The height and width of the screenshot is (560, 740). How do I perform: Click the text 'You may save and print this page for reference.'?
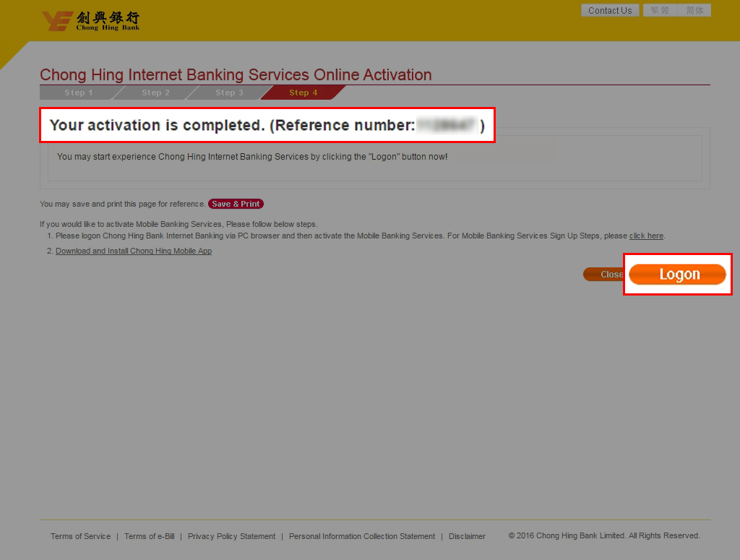pyautogui.click(x=123, y=204)
